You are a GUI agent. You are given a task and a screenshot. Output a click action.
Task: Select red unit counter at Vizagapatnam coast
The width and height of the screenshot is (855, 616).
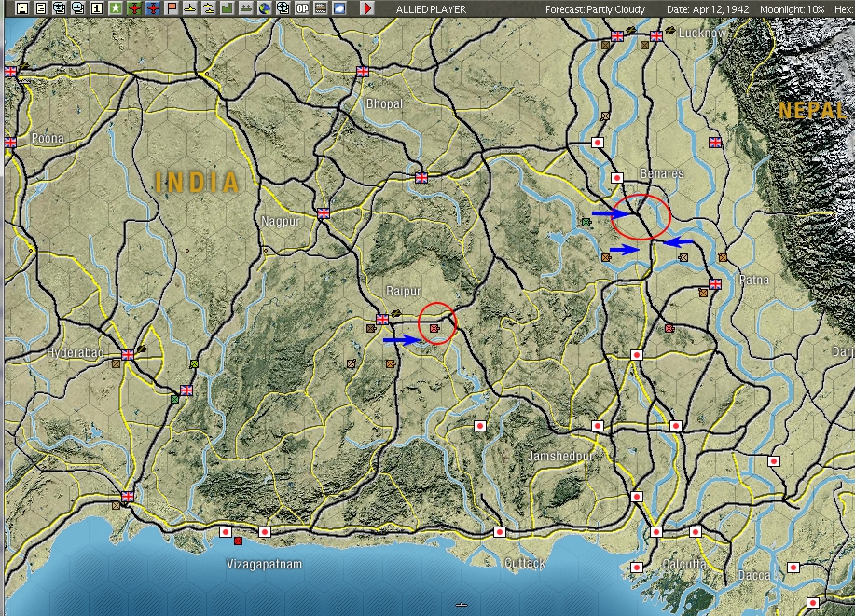239,541
